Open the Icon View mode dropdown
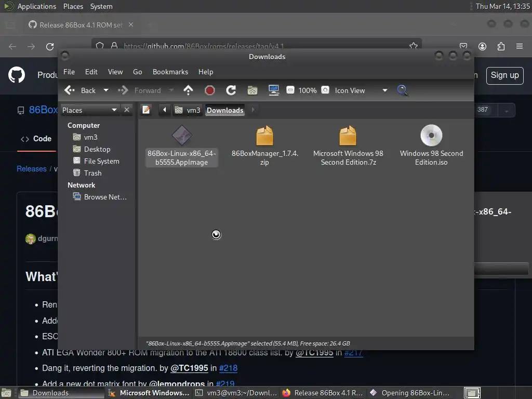The image size is (532, 399). point(361,90)
